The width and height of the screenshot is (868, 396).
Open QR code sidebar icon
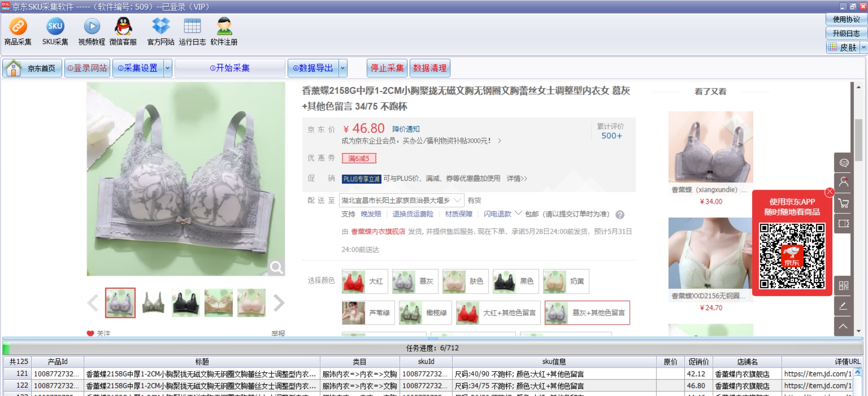pos(844,286)
